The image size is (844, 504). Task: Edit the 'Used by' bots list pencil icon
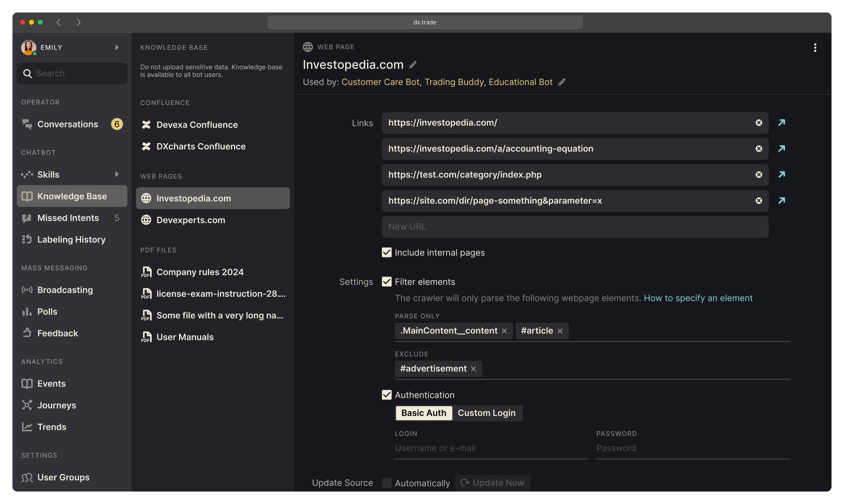click(x=562, y=82)
